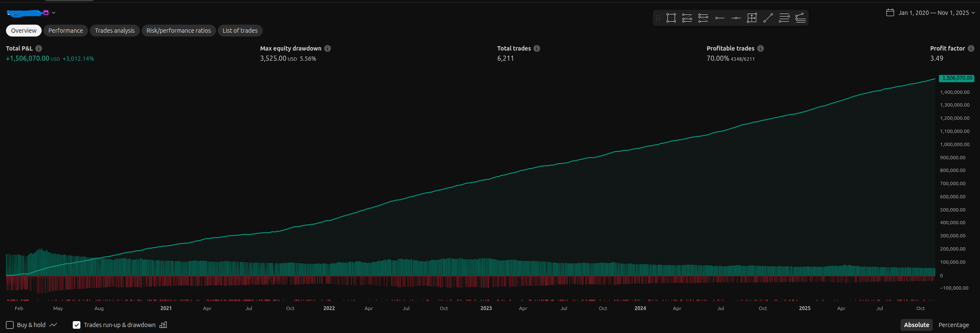Grab the drawing toolbar drag handle

point(658,18)
